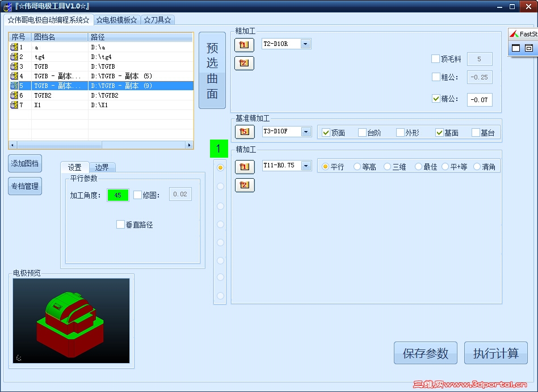Enable the 修圆 checkbox
The height and width of the screenshot is (392, 538).
coord(137,195)
